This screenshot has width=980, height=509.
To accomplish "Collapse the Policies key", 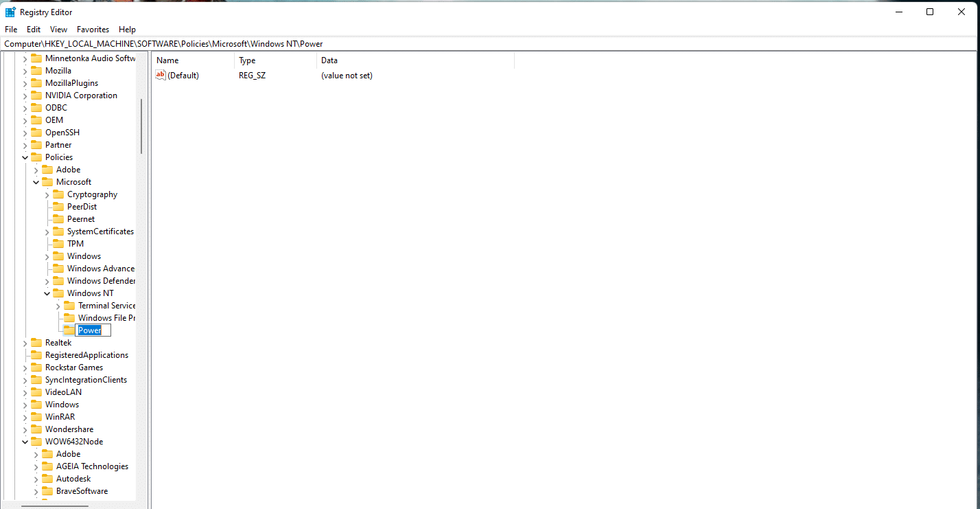I will click(x=25, y=157).
